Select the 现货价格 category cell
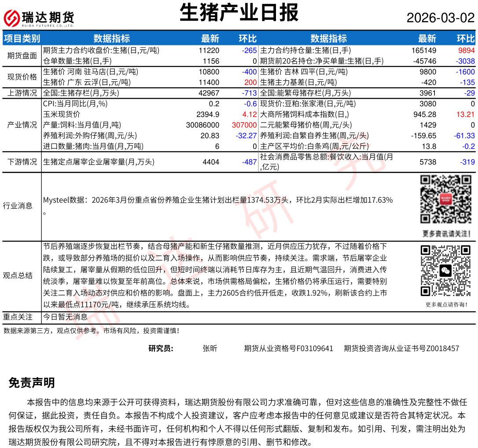The width and height of the screenshot is (478, 448). click(22, 77)
